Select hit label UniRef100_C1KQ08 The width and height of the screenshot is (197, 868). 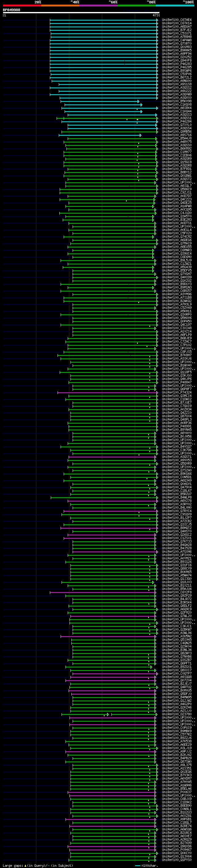pos(177,104)
